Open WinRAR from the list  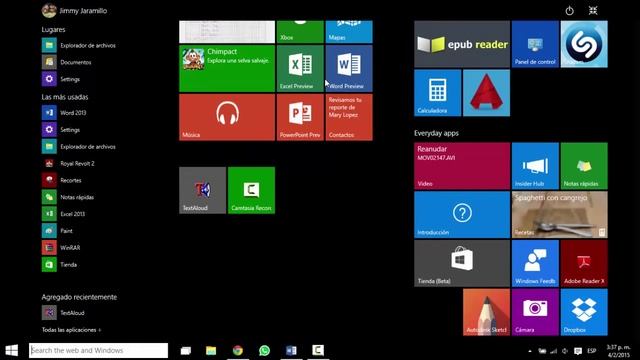(61, 248)
